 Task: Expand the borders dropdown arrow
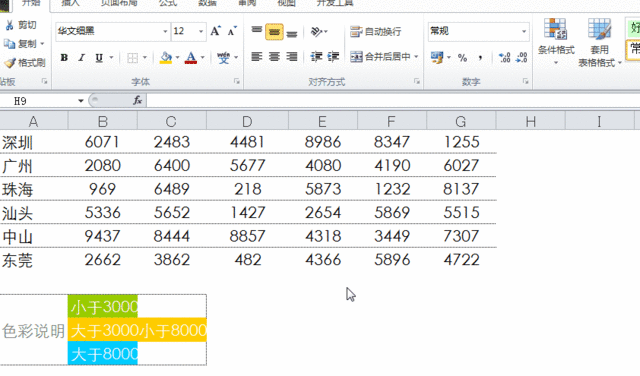pyautogui.click(x=144, y=58)
